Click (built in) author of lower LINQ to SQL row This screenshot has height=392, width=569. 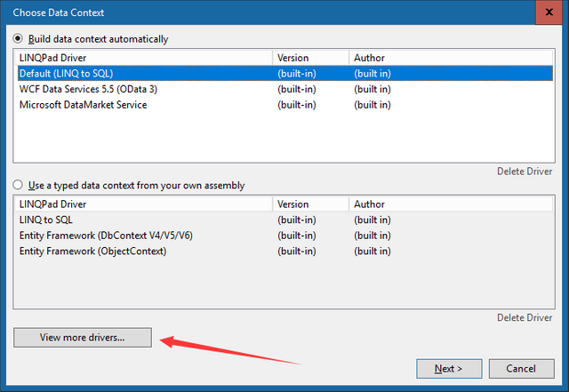pos(373,220)
